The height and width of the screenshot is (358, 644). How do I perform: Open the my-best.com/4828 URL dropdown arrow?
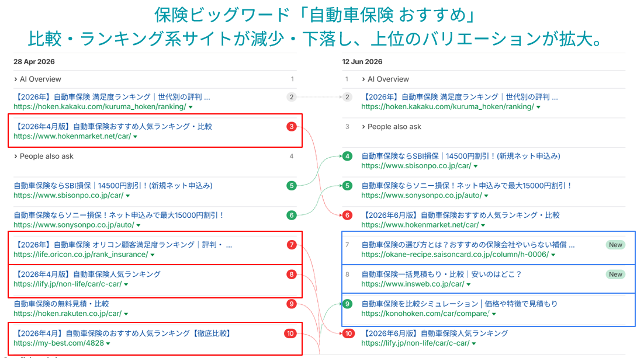pyautogui.click(x=108, y=343)
